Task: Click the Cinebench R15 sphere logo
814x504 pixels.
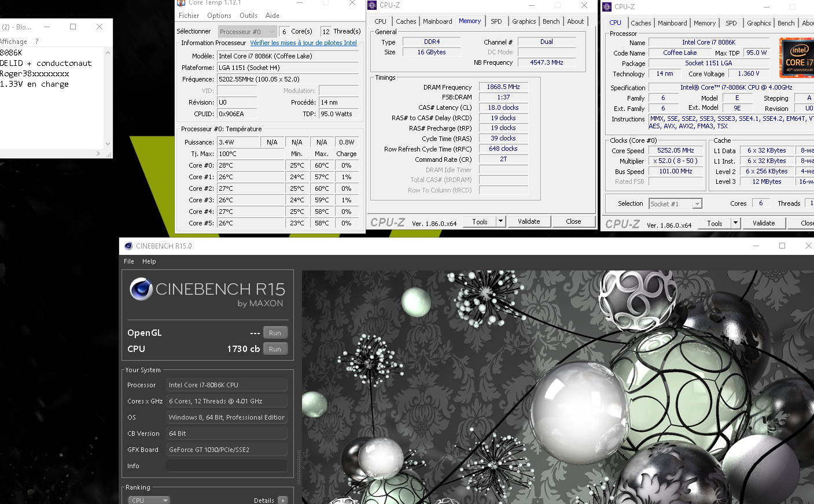Action: [x=141, y=289]
